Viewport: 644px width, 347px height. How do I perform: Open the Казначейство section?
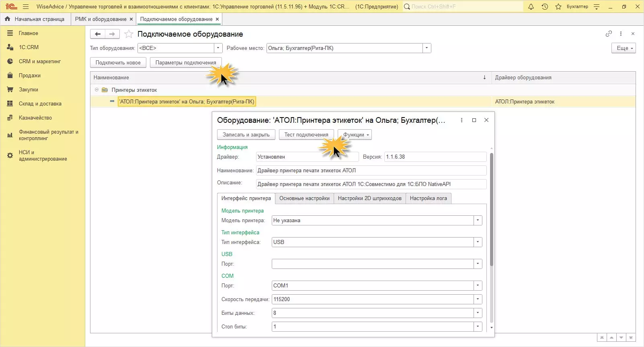pos(35,118)
